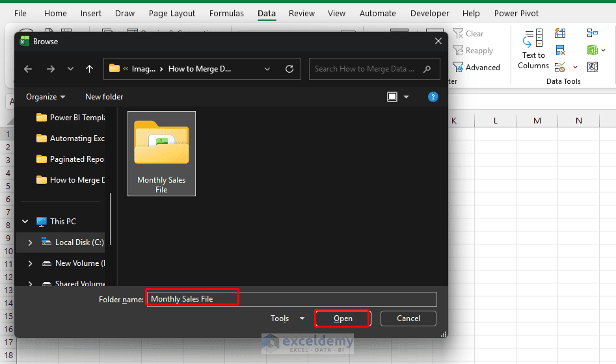616x364 pixels.
Task: Select How to Merge D... folder in tree
Action: coord(70,180)
